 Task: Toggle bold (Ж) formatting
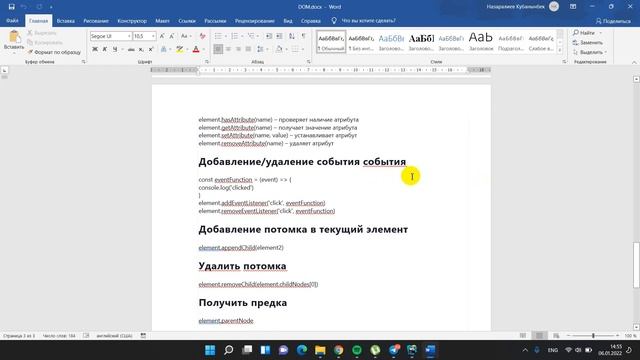(95, 49)
